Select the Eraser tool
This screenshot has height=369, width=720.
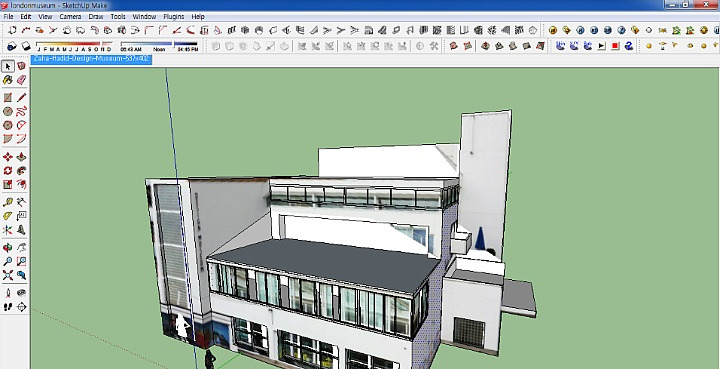pos(22,80)
